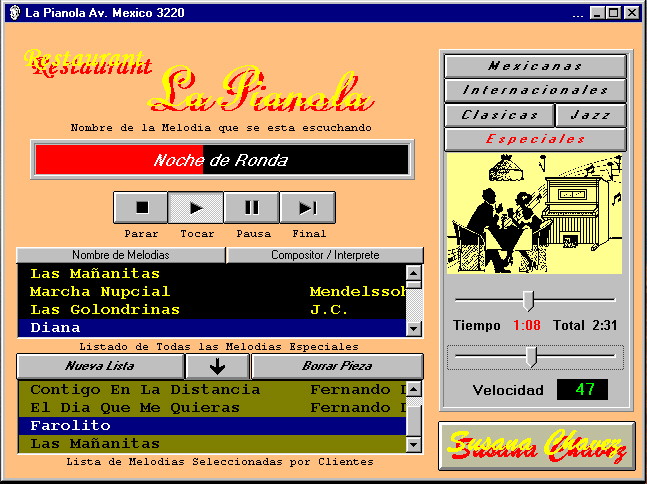This screenshot has height=484, width=647.
Task: Select Marcha Nupcial in the melodies list
Action: click(x=212, y=292)
